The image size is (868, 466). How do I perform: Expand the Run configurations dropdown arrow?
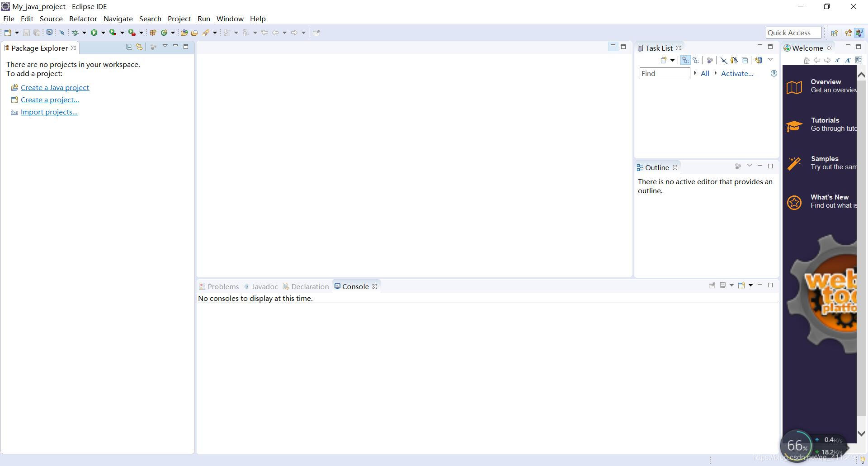[103, 33]
